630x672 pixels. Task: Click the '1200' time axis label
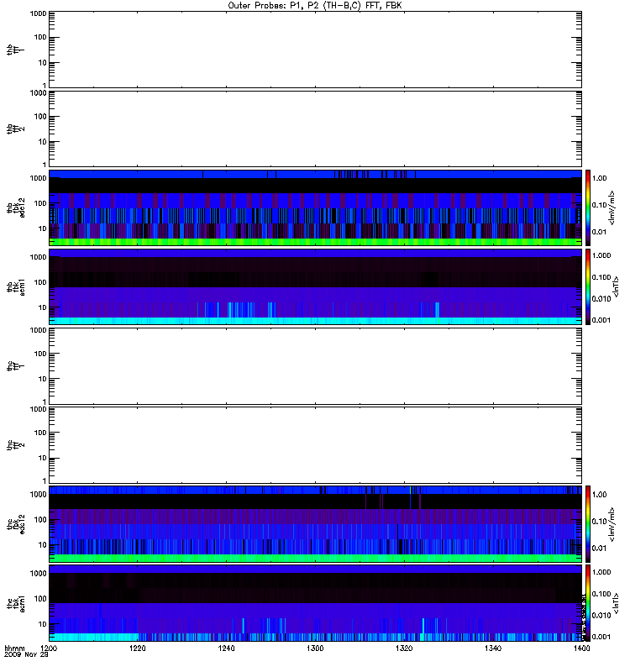click(x=49, y=648)
